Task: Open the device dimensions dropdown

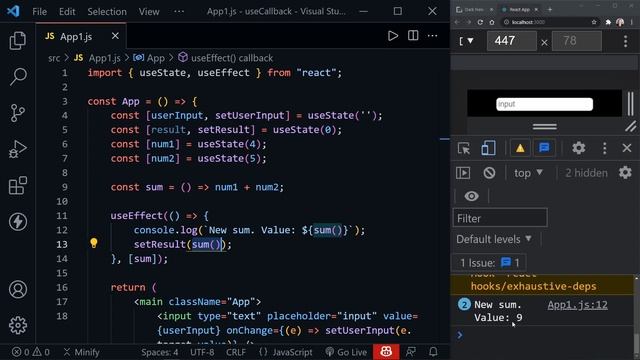Action: tap(466, 41)
